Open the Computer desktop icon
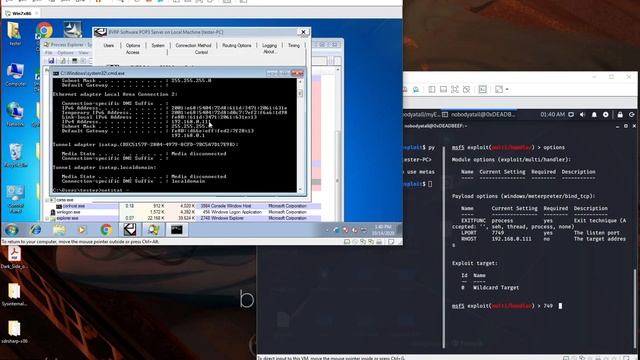The height and width of the screenshot is (360, 640). coord(15,74)
